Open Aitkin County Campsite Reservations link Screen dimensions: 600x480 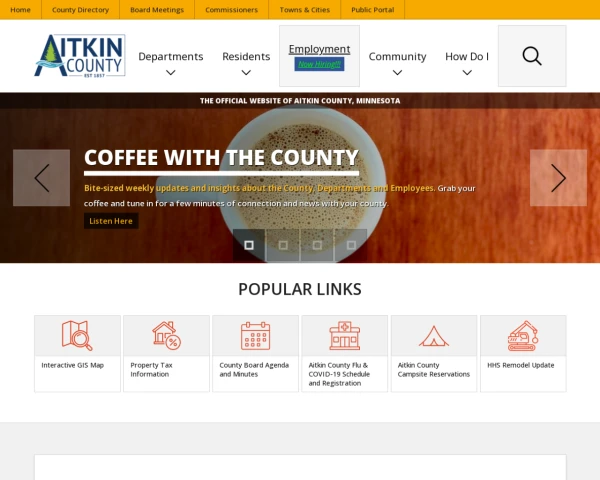(x=434, y=370)
